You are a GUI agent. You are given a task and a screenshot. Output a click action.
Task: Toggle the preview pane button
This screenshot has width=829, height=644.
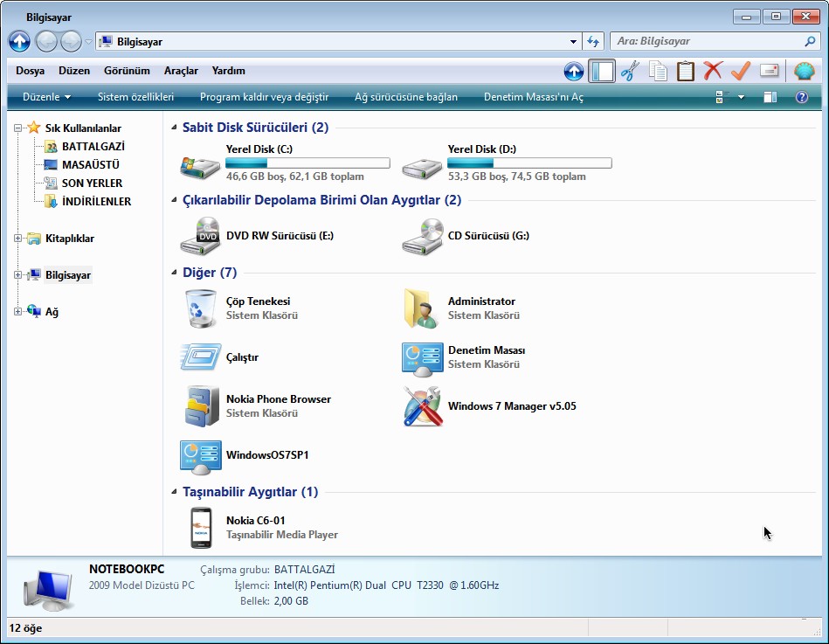coord(770,97)
